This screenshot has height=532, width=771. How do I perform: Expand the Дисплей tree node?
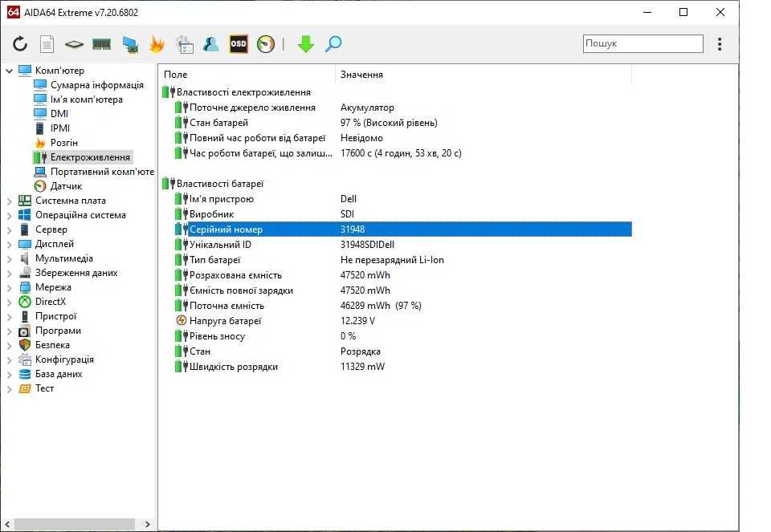pyautogui.click(x=10, y=244)
